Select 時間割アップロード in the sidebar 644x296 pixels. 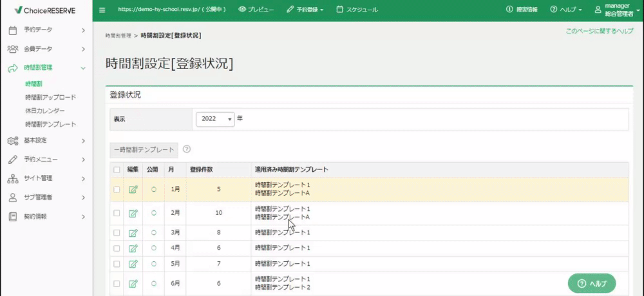pyautogui.click(x=50, y=97)
